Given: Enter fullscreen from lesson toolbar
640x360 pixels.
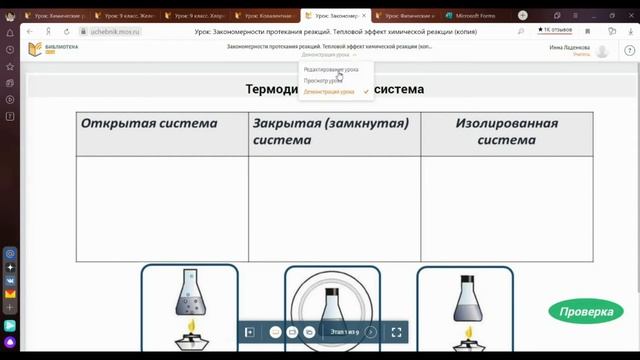Looking at the screenshot, I should point(396,332).
